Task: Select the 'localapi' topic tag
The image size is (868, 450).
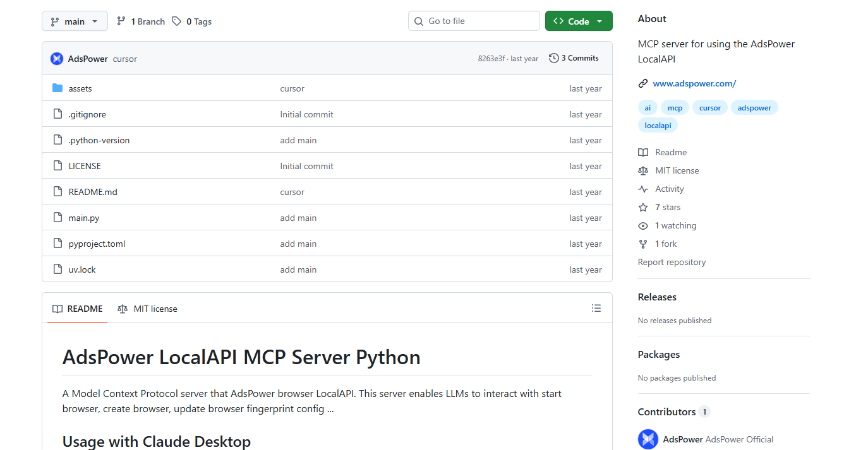Action: point(658,125)
